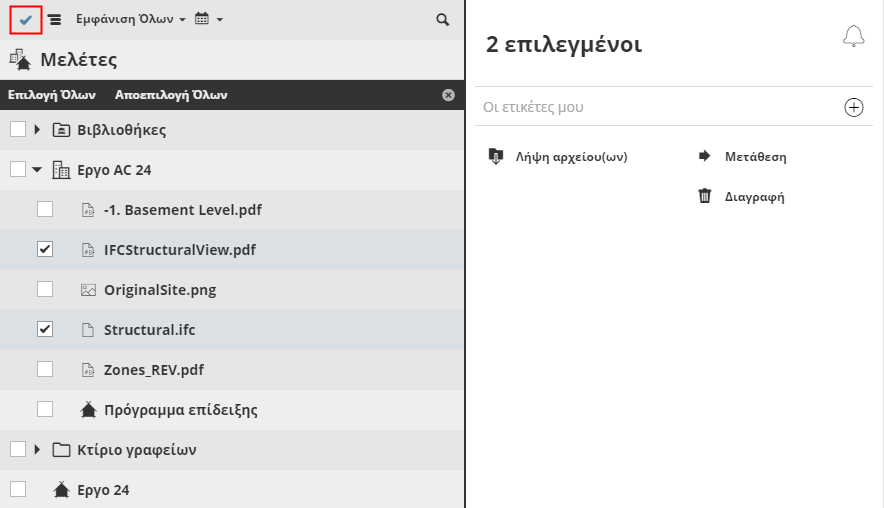Uncheck the Structural.ifc checkbox
The width and height of the screenshot is (884, 508).
click(x=45, y=329)
